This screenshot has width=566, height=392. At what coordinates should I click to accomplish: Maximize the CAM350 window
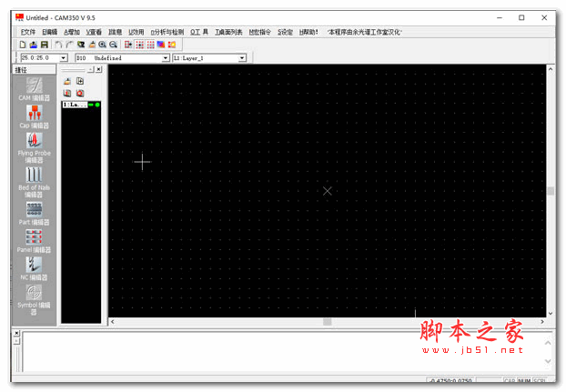click(521, 17)
